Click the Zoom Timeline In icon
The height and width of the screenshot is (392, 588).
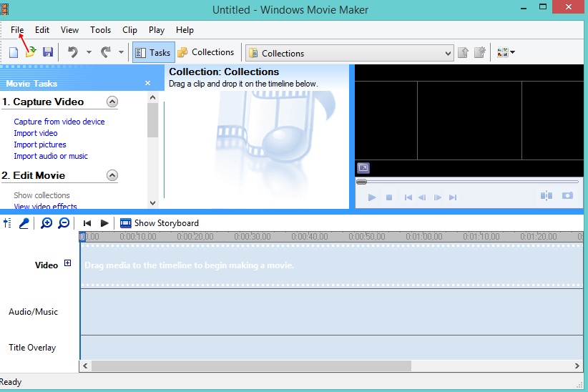tap(46, 223)
